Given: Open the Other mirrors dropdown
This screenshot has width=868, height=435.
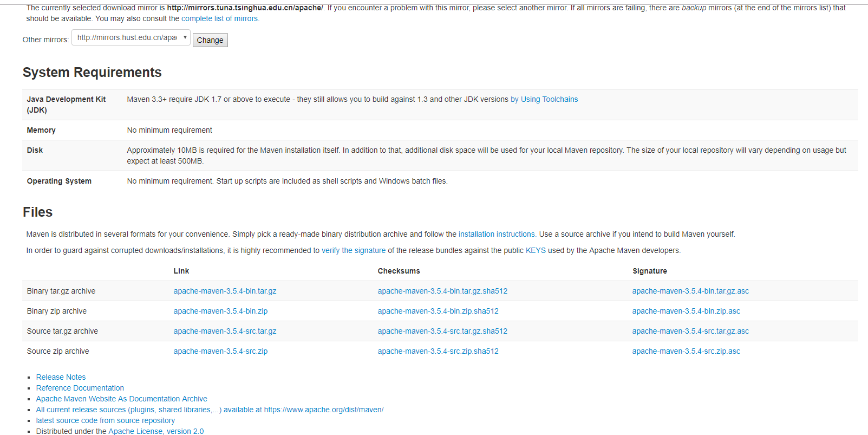Looking at the screenshot, I should 131,37.
